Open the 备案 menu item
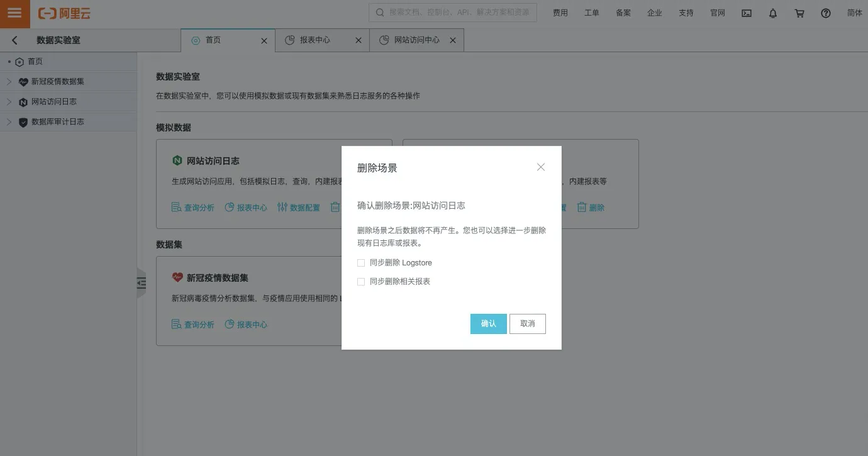The width and height of the screenshot is (868, 456). [x=623, y=13]
